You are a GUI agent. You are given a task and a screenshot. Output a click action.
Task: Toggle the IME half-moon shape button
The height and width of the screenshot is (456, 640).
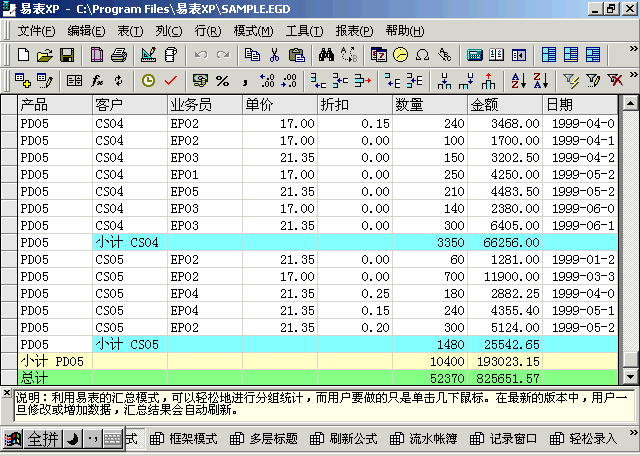tap(73, 439)
